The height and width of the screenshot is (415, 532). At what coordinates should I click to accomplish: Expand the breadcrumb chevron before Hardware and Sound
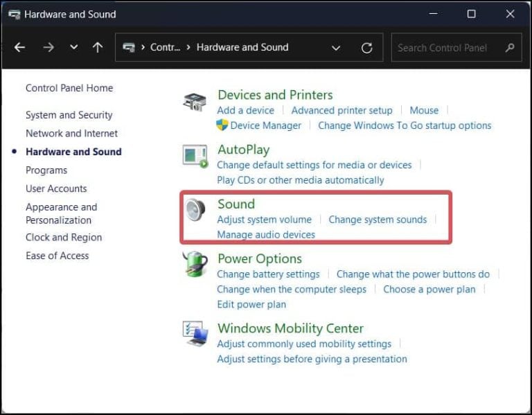coord(188,48)
